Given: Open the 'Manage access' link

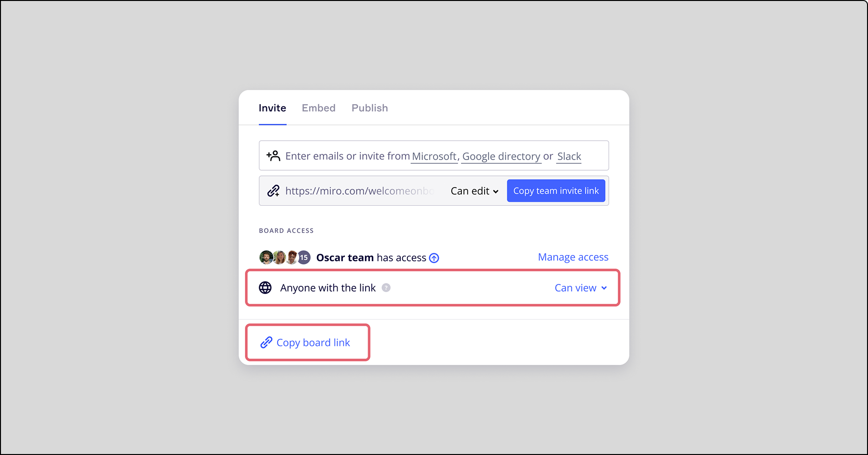Looking at the screenshot, I should 573,257.
